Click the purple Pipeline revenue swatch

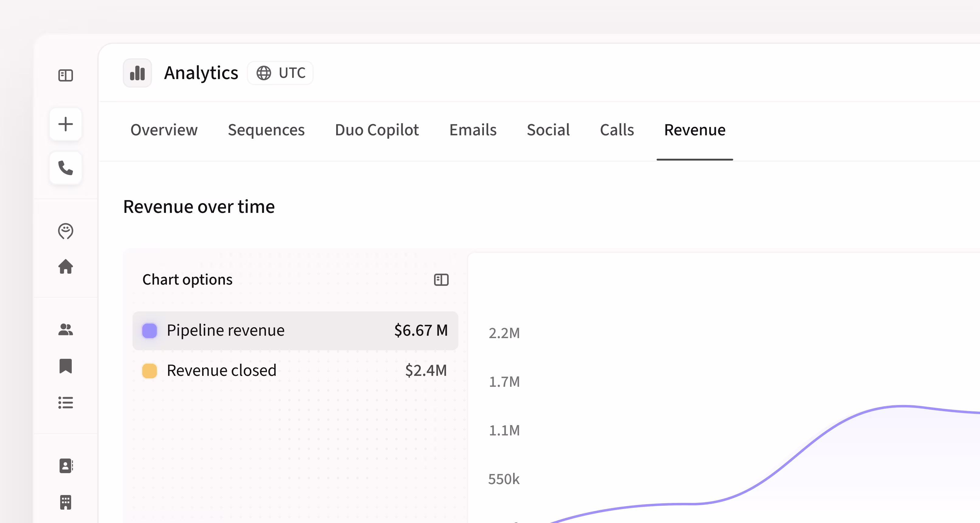click(150, 331)
